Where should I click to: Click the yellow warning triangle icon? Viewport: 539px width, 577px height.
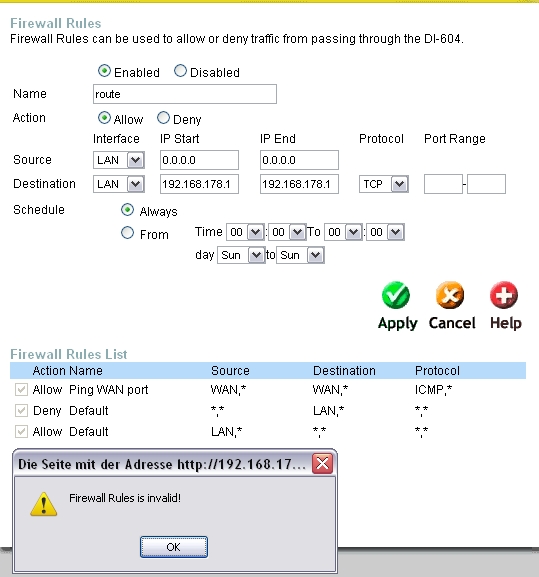click(44, 504)
